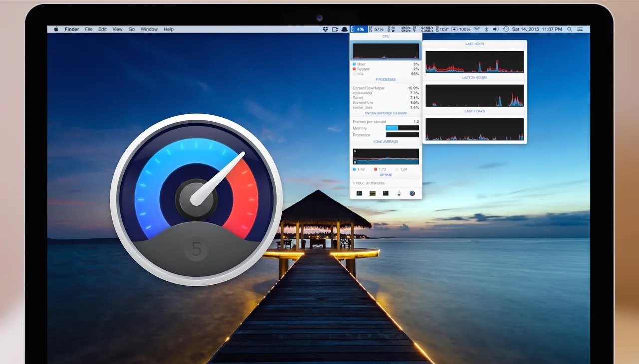Click the 1.94 load average value
This screenshot has width=639, height=364.
[404, 169]
